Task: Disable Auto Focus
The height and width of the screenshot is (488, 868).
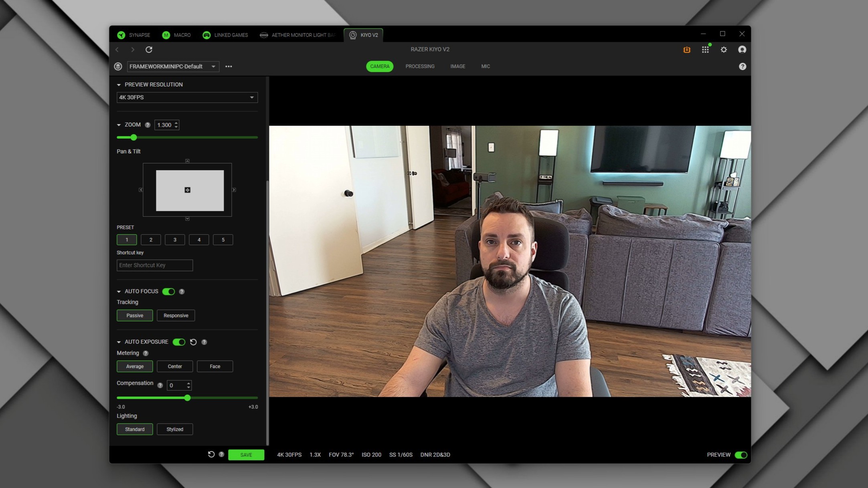Action: click(x=168, y=291)
